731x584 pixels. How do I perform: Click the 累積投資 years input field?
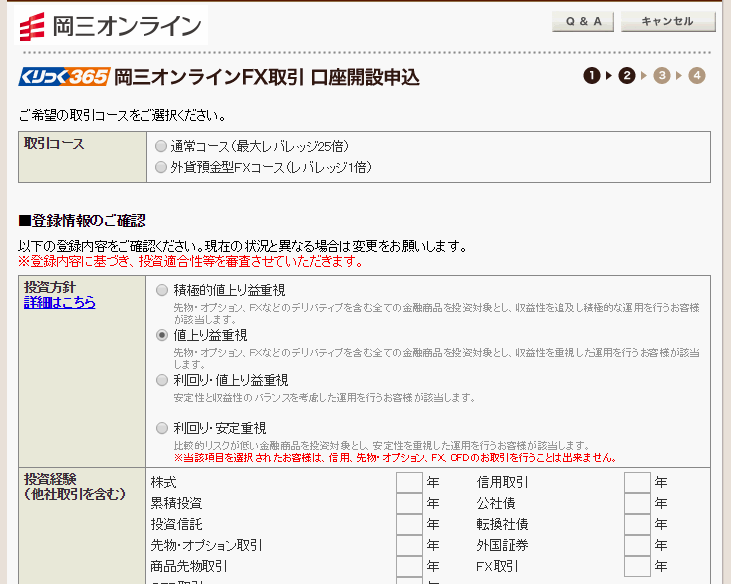click(x=409, y=503)
